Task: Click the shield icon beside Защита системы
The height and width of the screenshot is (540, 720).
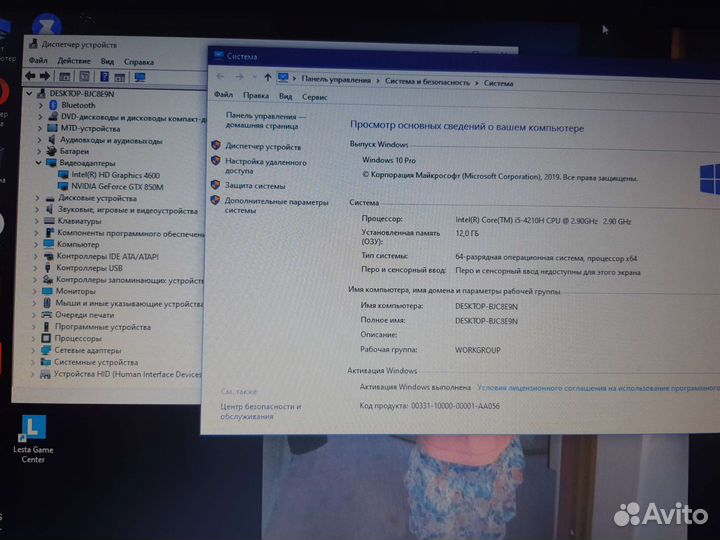Action: pos(215,185)
